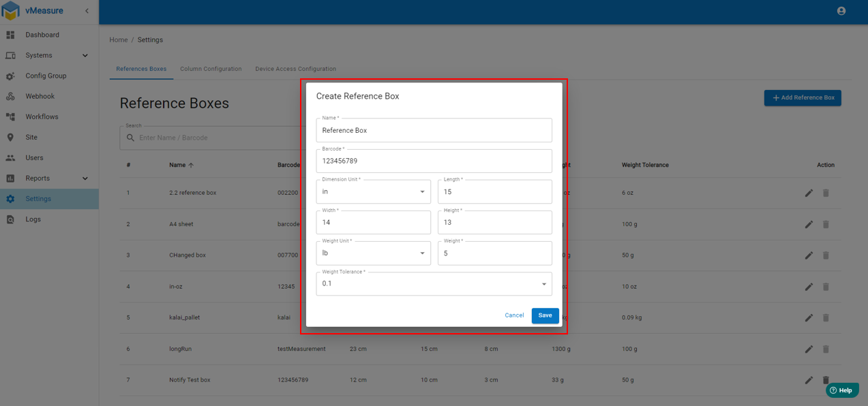Viewport: 868px width, 406px height.
Task: Edit the A4 sheet row
Action: (x=809, y=224)
